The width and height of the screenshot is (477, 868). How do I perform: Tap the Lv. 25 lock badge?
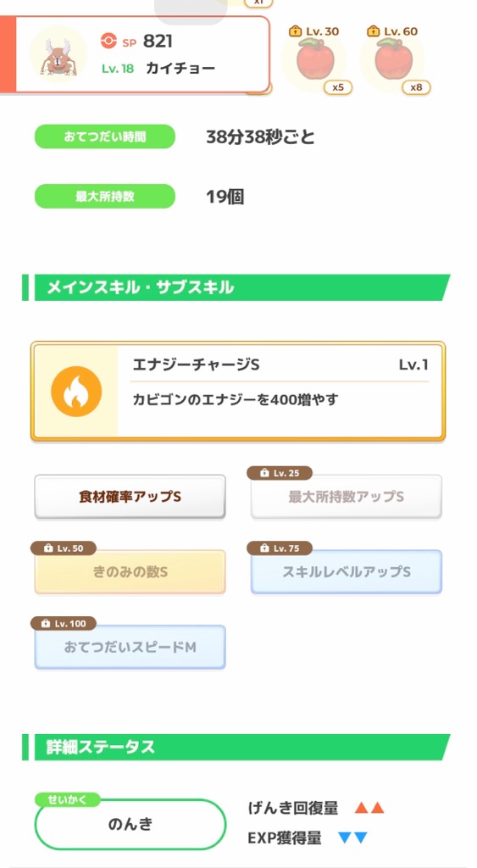click(280, 473)
